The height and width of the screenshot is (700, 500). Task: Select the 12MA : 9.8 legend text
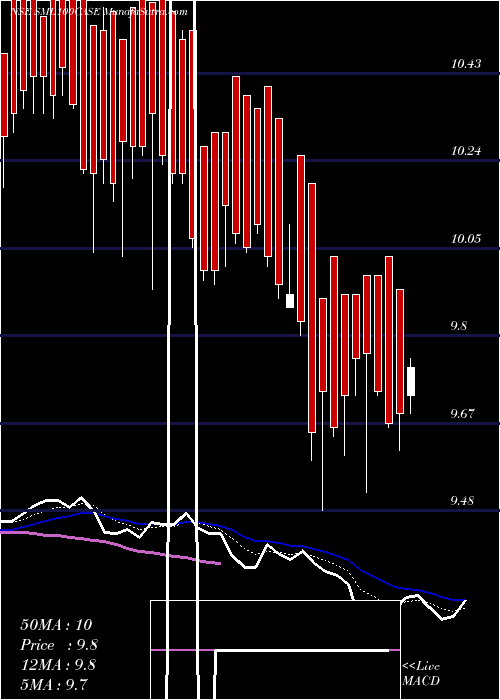point(58,665)
